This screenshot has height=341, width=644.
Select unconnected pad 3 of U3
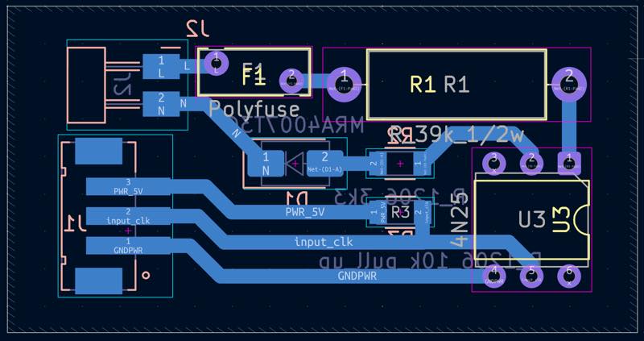tap(494, 163)
